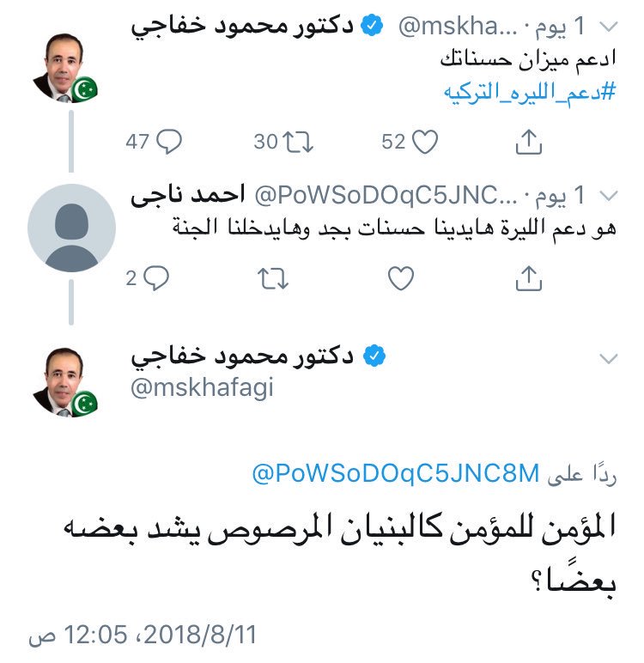View the top profile photo of دكتور محمود خفاجي
Image resolution: width=644 pixels, height=663 pixels.
coord(65,68)
